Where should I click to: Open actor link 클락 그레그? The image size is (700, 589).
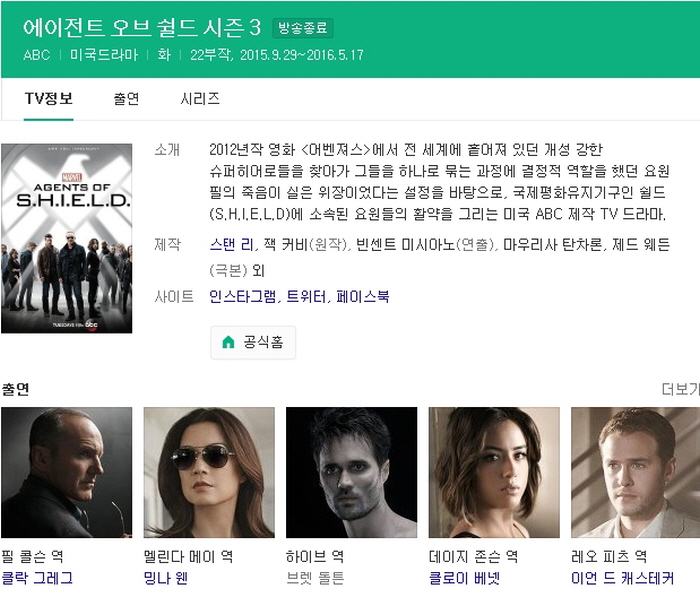[37, 578]
